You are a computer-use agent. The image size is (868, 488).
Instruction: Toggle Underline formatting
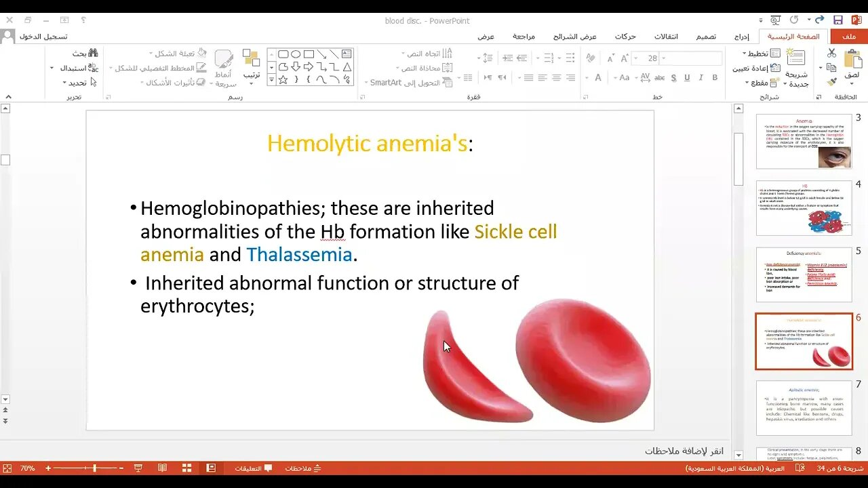point(687,78)
